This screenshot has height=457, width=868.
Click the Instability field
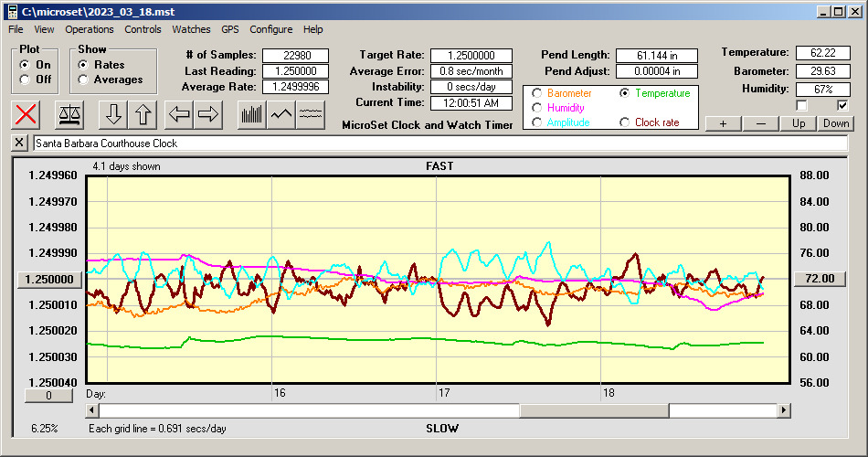coord(471,87)
